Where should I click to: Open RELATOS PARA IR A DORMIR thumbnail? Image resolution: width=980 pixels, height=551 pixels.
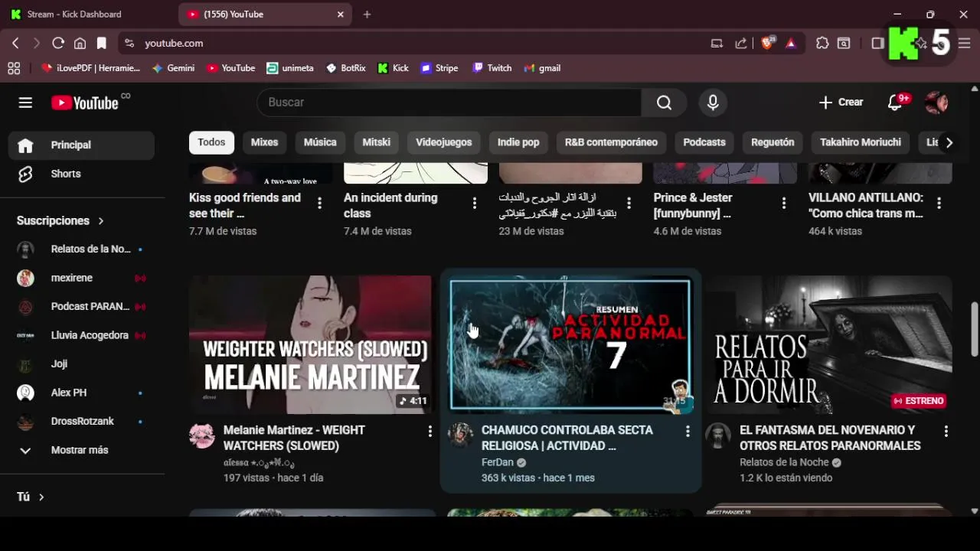(x=829, y=345)
